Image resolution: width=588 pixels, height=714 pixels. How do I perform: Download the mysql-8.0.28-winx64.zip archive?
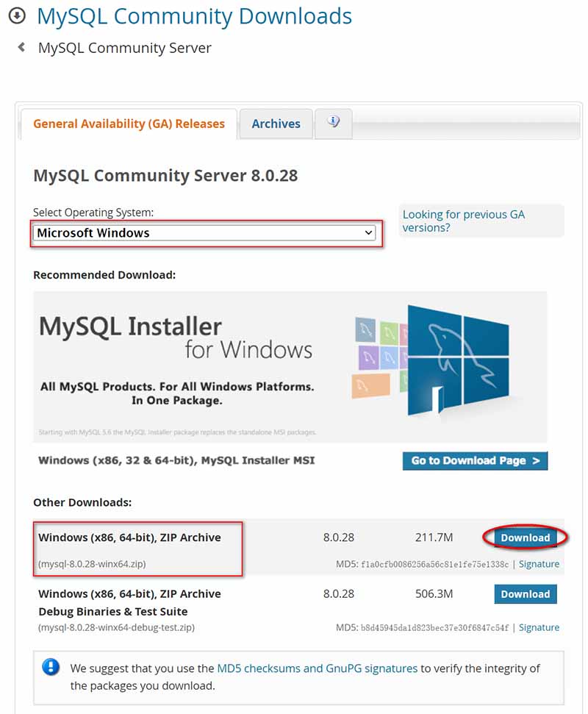525,538
